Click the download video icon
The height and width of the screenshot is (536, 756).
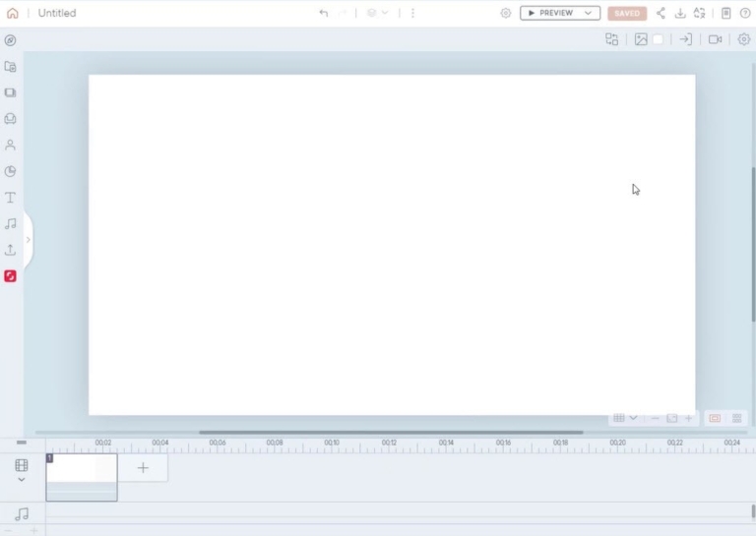pyautogui.click(x=679, y=13)
